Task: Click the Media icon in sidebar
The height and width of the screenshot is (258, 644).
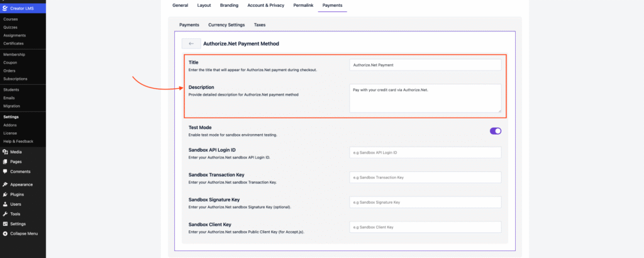Action: [5, 152]
